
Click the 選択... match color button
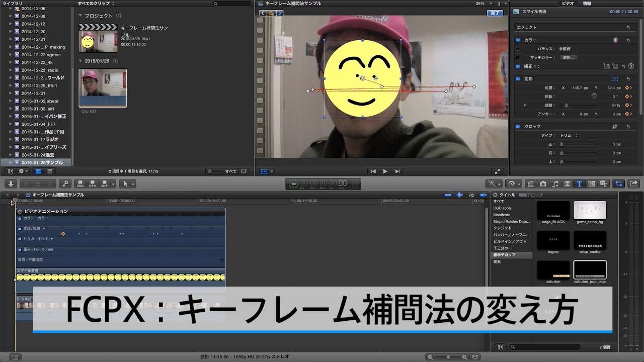point(568,58)
